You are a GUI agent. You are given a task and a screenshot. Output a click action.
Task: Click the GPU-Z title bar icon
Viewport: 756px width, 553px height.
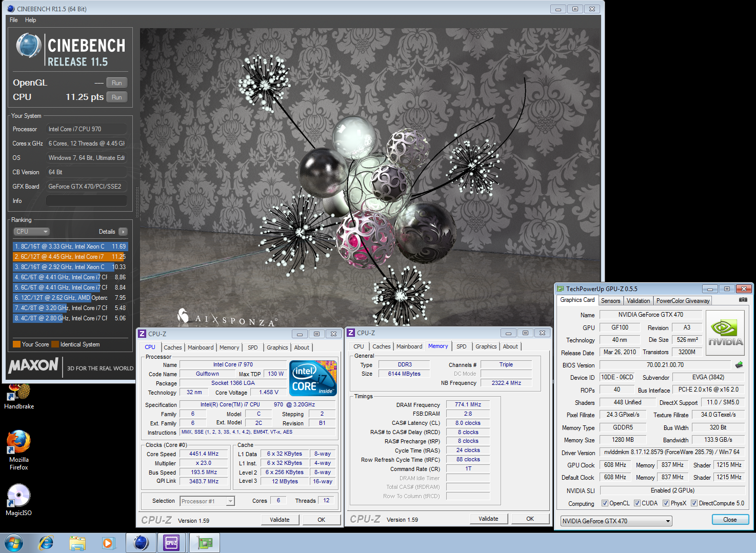coord(561,289)
